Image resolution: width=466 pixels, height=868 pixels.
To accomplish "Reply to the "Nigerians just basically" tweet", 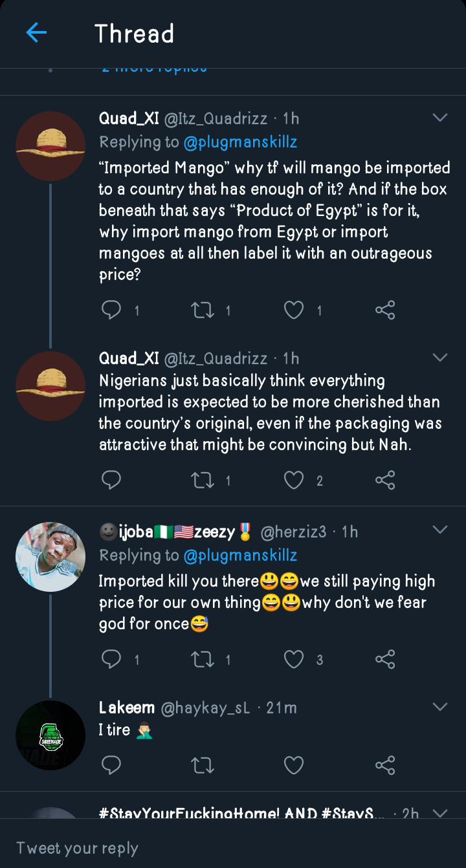I will click(x=111, y=480).
